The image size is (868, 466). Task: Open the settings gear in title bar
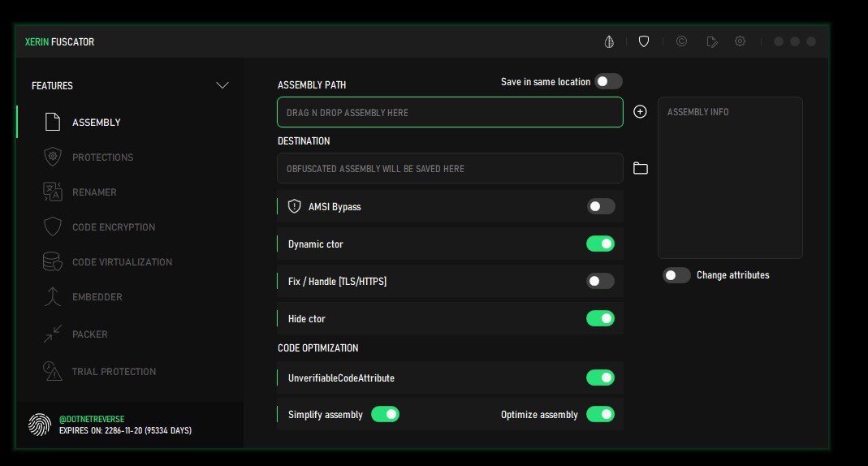coord(740,41)
